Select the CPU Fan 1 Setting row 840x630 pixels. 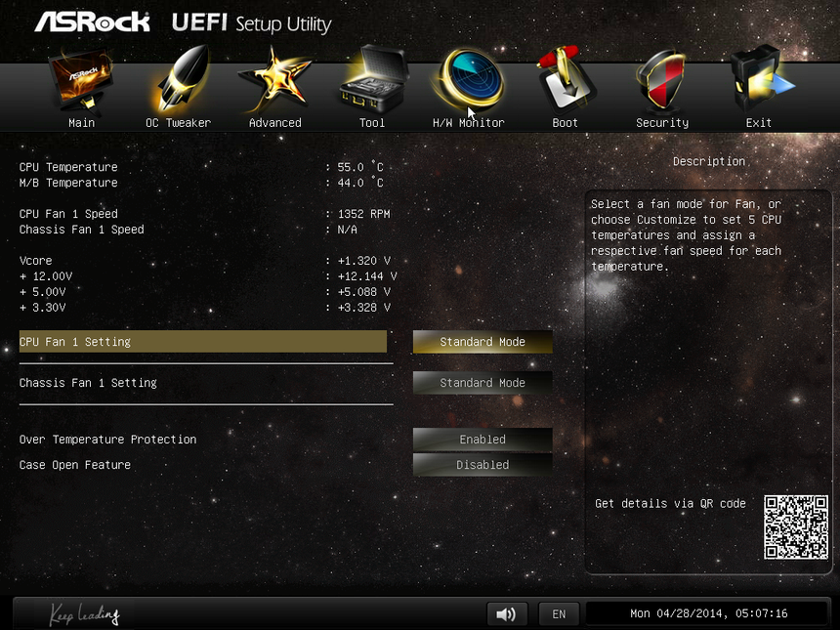(202, 342)
